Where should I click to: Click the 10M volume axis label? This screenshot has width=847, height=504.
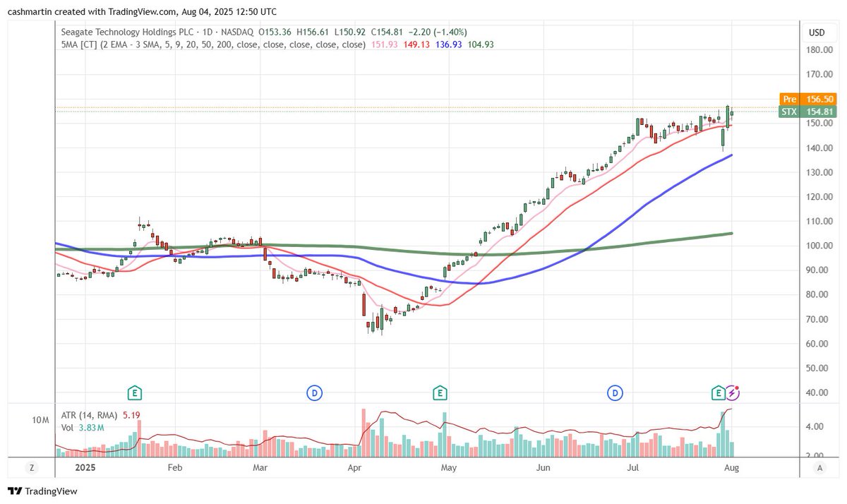coord(40,420)
